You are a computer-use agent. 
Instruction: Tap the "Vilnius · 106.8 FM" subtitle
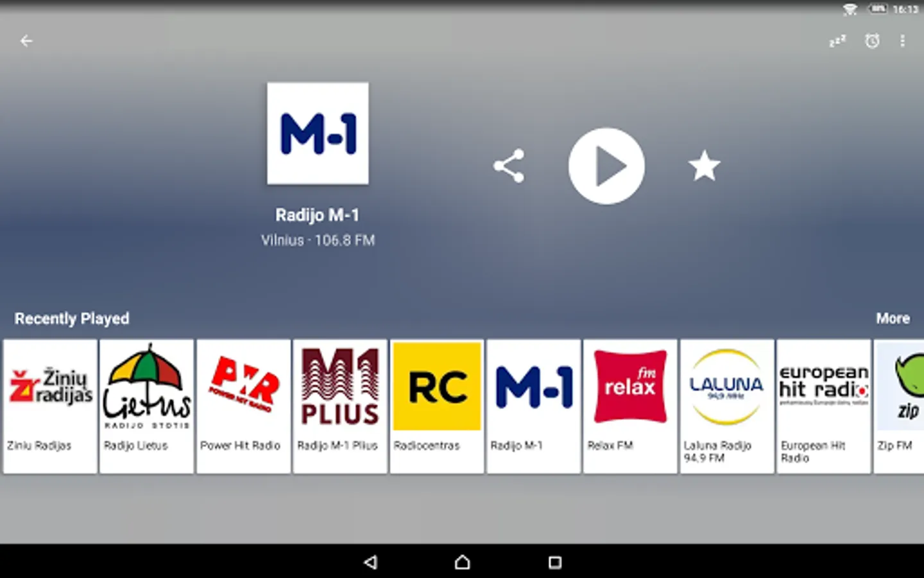[318, 240]
